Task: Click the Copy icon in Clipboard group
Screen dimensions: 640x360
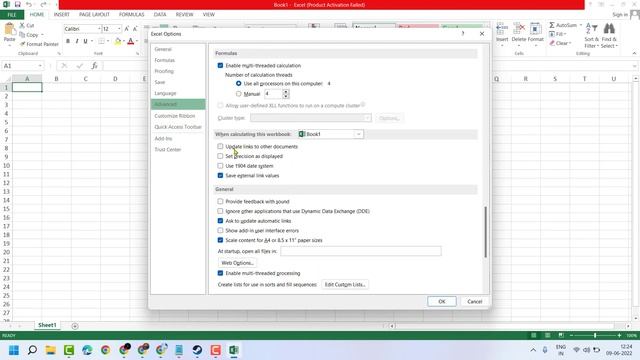Action: [22, 35]
